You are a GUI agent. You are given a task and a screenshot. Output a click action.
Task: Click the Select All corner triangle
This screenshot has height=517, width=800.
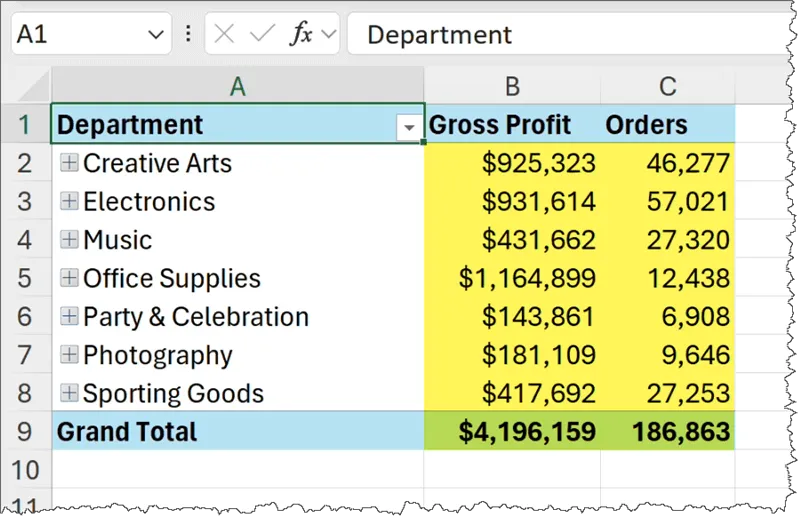click(30, 87)
